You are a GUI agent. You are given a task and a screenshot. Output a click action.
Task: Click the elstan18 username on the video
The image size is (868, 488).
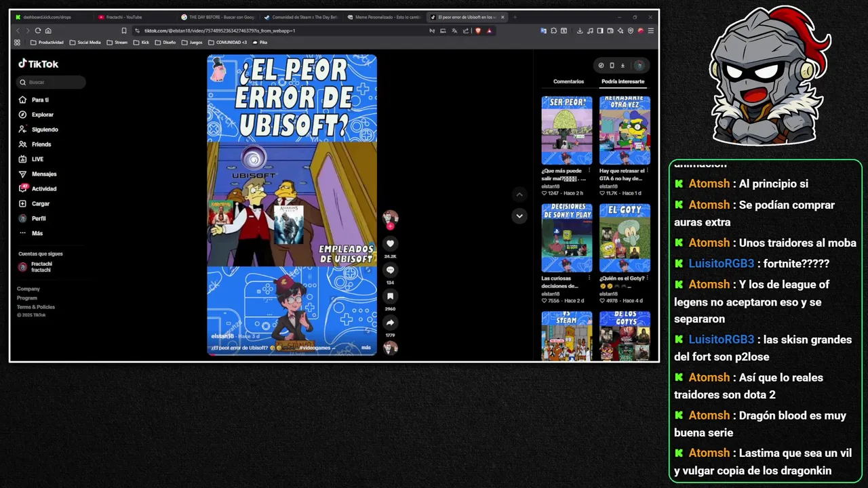pos(222,336)
